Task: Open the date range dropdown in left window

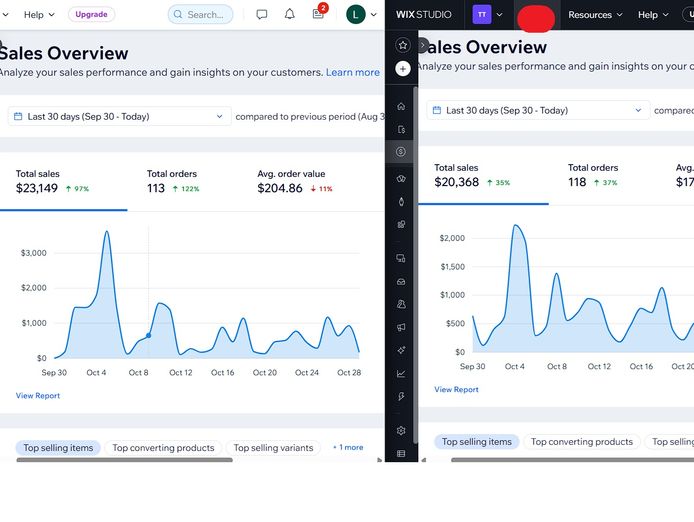Action: point(119,116)
